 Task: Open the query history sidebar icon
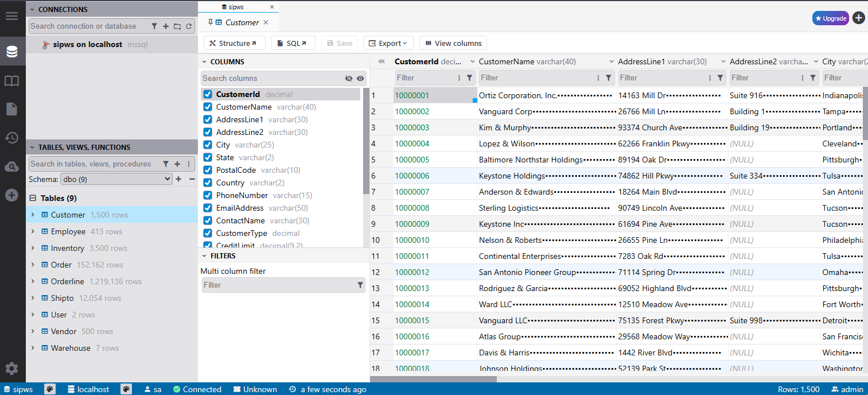click(x=11, y=138)
